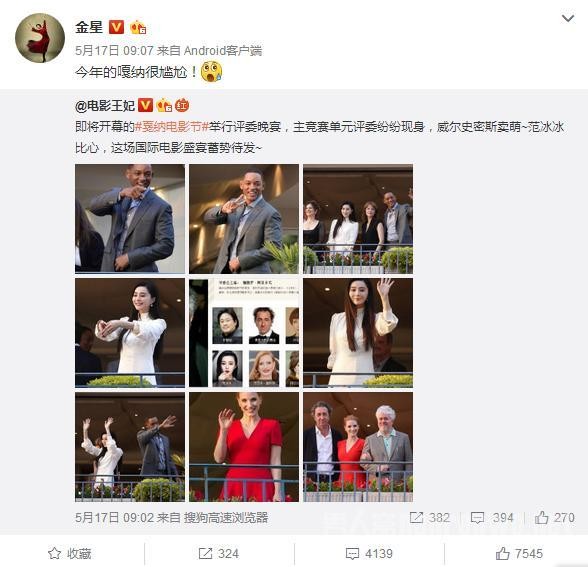Image resolution: width=588 pixels, height=567 pixels.
Task: View the photo of woman in red dress waving
Action: point(244,447)
